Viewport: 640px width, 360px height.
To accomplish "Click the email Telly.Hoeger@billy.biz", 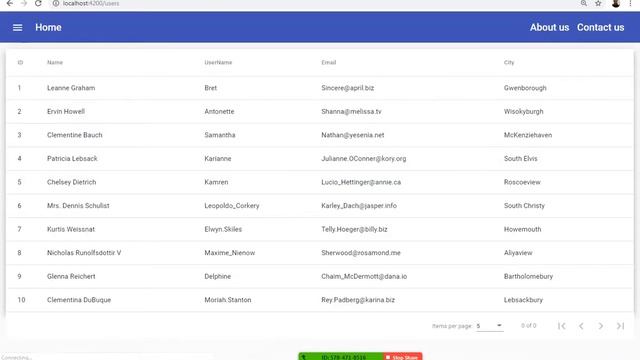I will click(354, 229).
